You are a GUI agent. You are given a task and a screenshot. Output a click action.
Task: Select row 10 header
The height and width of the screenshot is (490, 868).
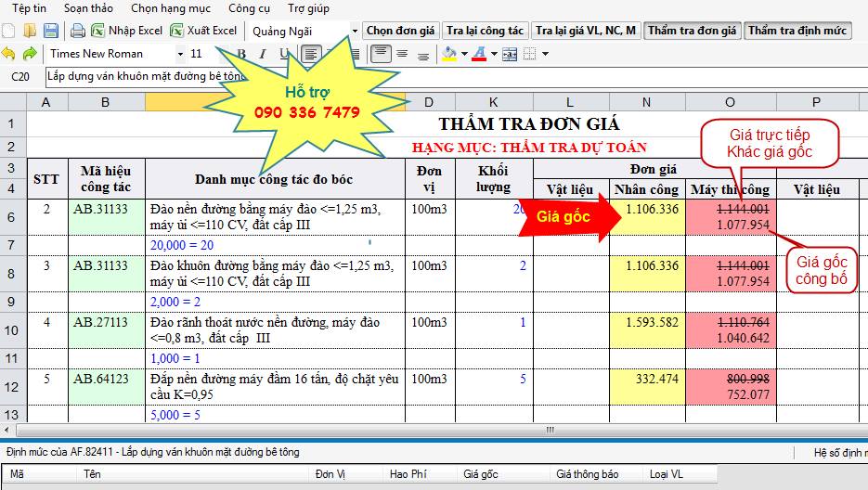[x=12, y=330]
